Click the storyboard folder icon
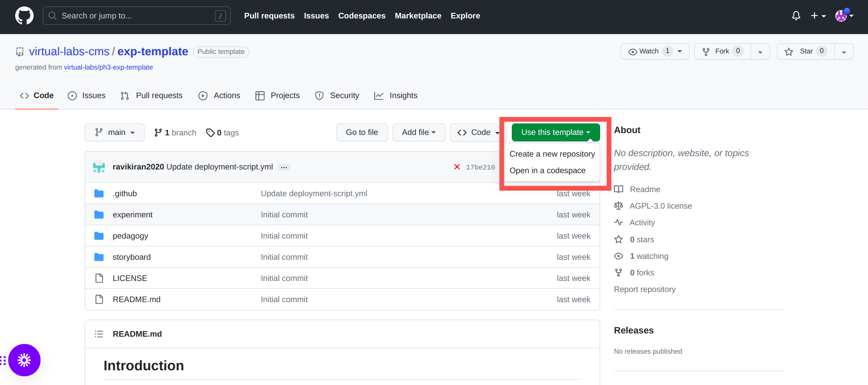This screenshot has width=868, height=385. (99, 257)
